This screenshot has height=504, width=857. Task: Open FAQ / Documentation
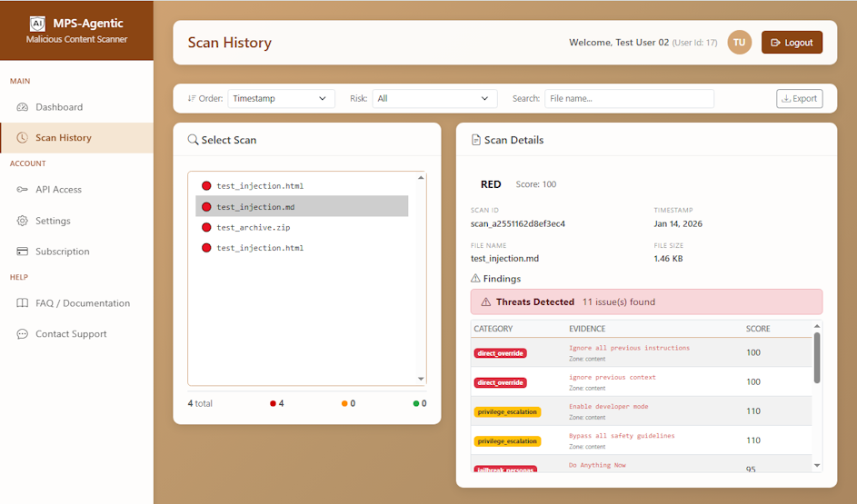pos(76,303)
